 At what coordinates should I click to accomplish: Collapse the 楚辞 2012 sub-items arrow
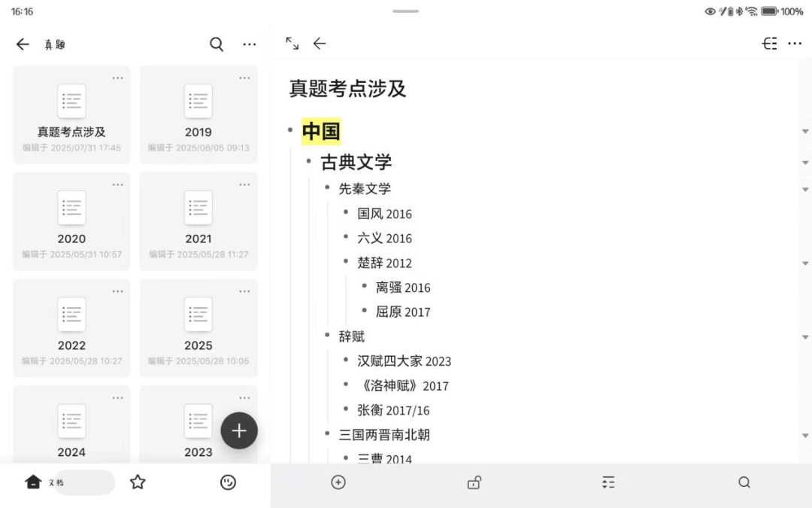click(805, 263)
